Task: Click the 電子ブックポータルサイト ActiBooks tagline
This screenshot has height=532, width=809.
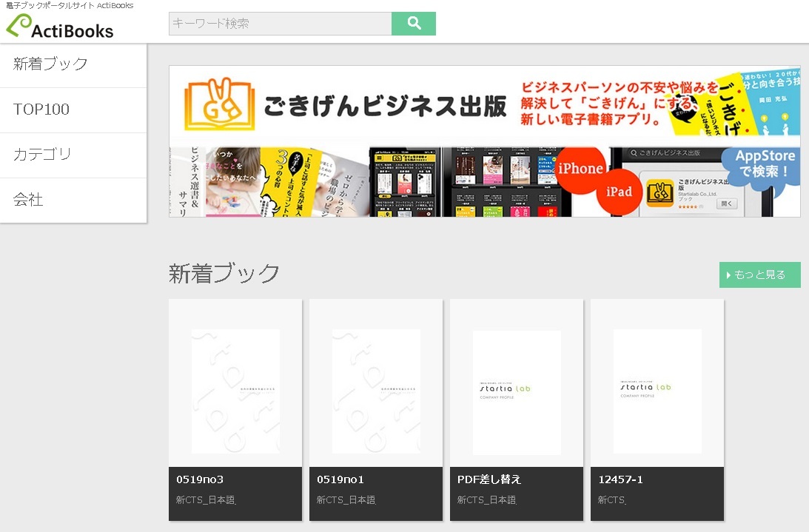Action: coord(70,6)
